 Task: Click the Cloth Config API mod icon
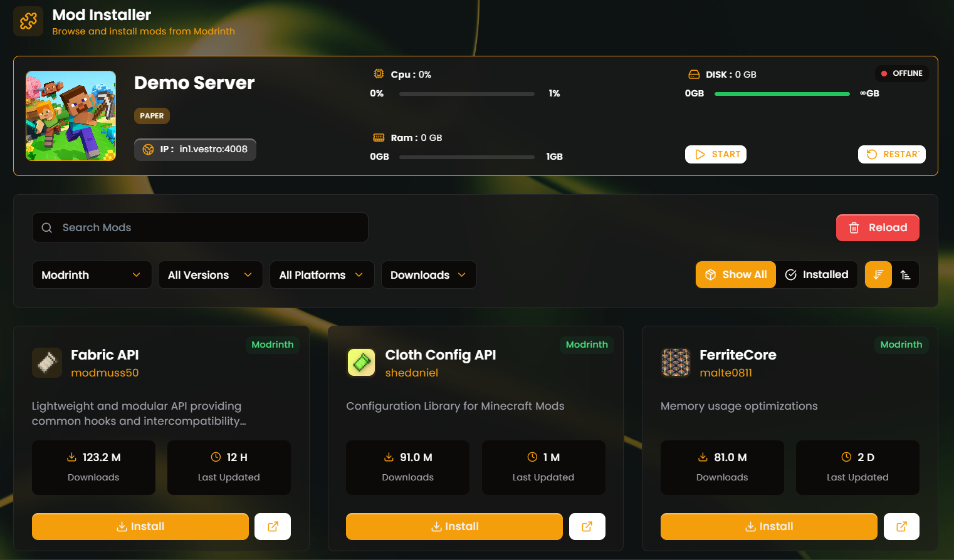coord(361,362)
